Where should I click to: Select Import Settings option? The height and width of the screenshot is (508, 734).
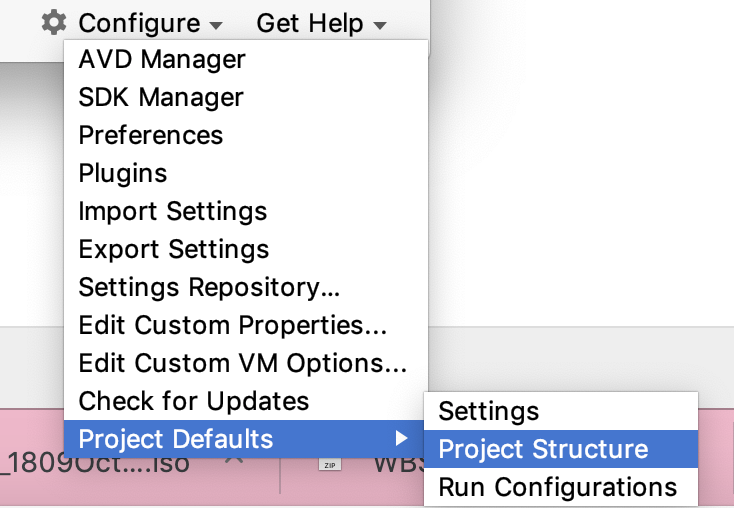click(x=173, y=211)
